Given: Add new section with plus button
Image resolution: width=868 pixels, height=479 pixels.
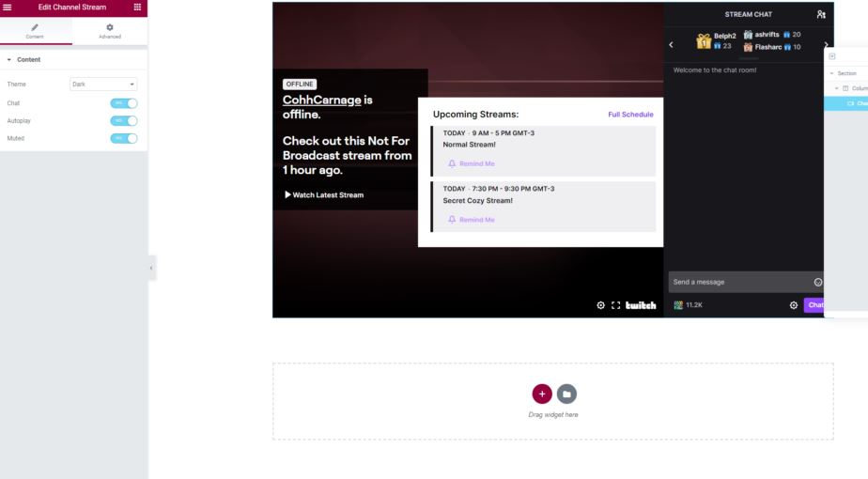Looking at the screenshot, I should [x=542, y=394].
